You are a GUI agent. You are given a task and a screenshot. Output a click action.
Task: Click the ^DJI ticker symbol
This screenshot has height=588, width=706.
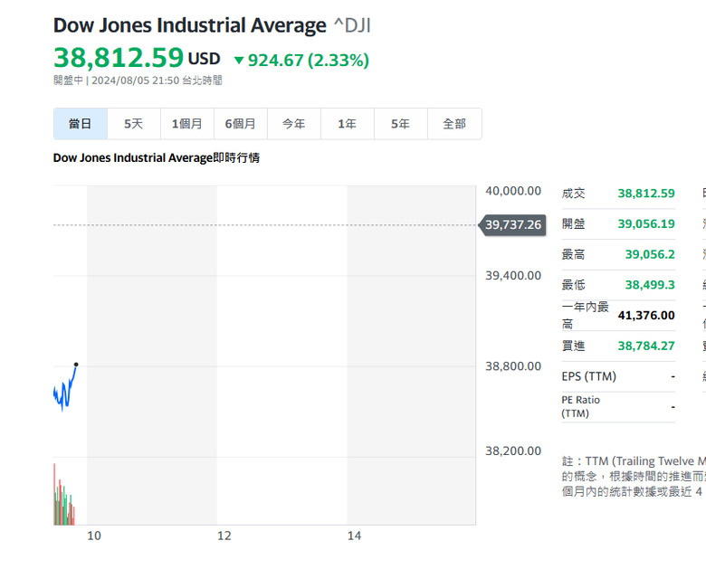351,25
